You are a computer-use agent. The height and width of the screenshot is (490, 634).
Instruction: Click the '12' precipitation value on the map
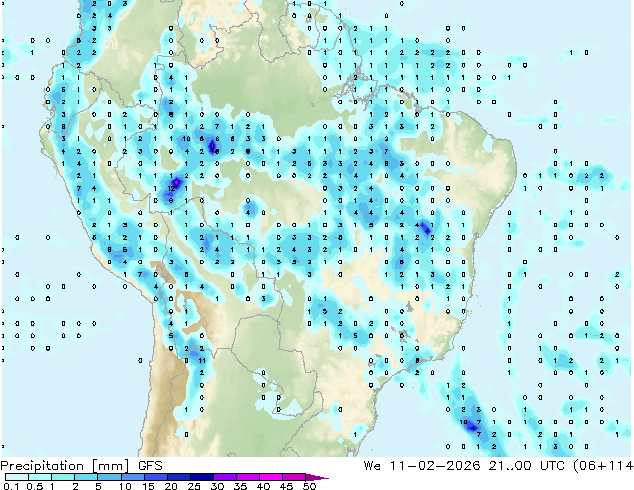point(171,188)
